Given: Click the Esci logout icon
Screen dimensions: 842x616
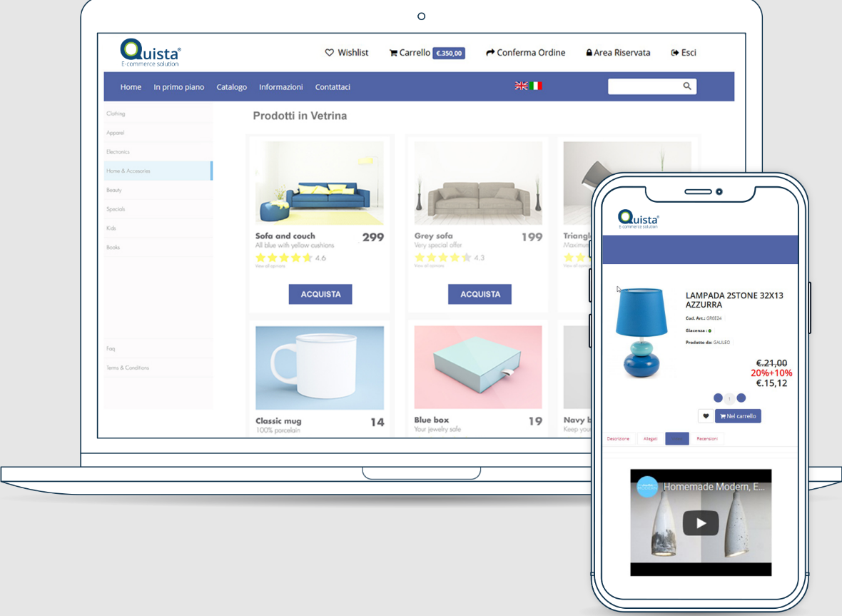Looking at the screenshot, I should coord(675,53).
